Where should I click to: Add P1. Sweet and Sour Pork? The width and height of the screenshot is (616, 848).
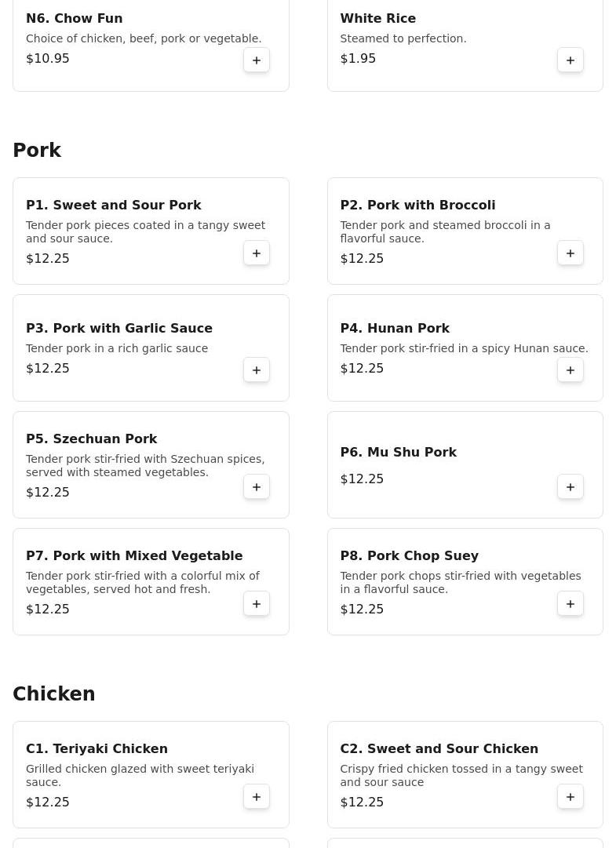pyautogui.click(x=257, y=253)
